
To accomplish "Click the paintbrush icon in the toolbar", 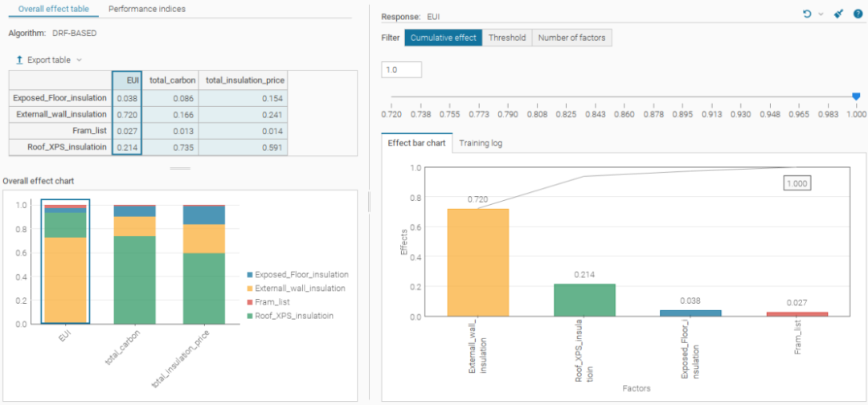I will click(838, 14).
